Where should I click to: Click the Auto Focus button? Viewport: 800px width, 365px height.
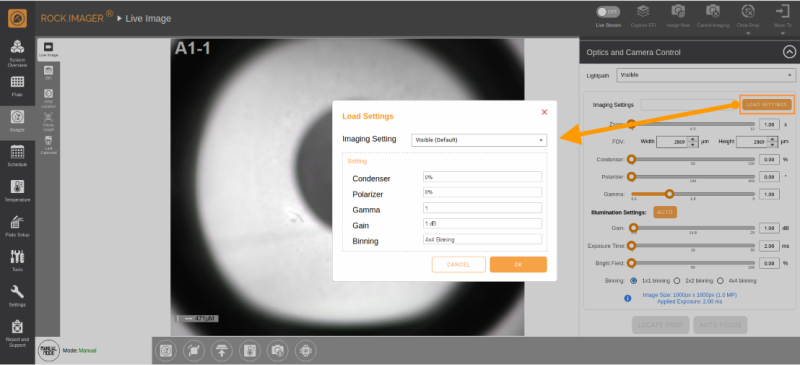click(x=720, y=325)
